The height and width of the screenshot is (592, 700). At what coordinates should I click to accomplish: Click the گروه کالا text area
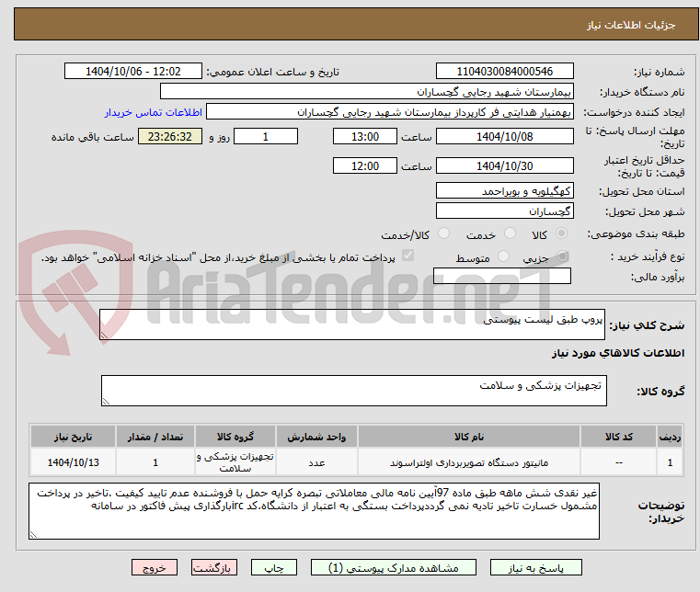tap(353, 391)
